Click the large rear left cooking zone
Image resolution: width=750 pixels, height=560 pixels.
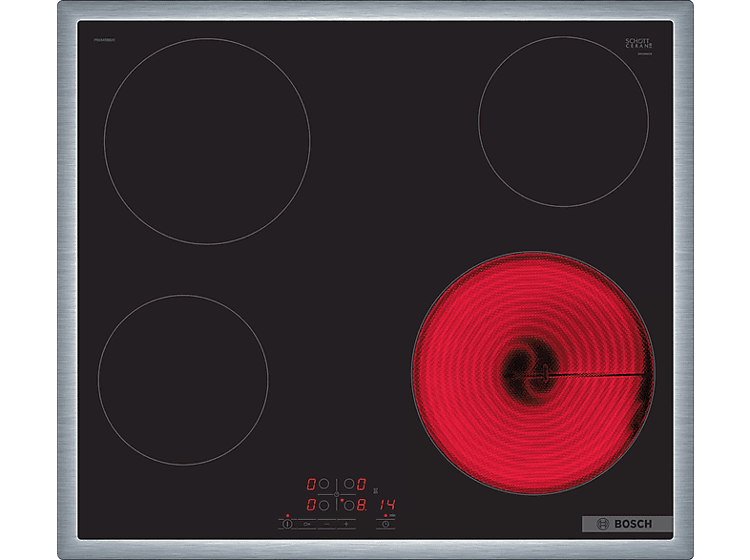[207, 141]
